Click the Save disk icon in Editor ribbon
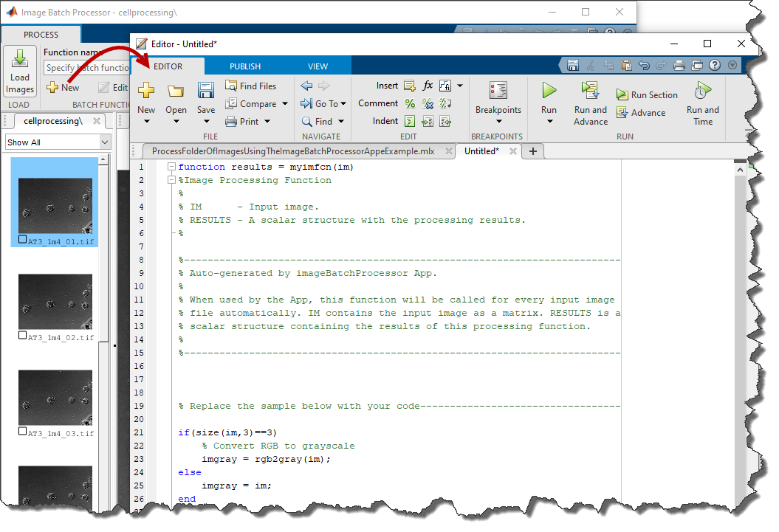The image size is (779, 532). point(206,90)
